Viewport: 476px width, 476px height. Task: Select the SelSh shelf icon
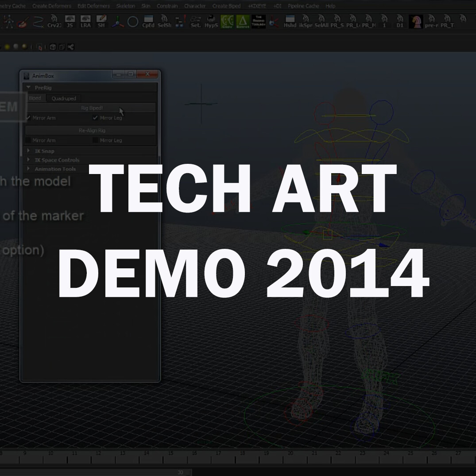click(x=164, y=21)
